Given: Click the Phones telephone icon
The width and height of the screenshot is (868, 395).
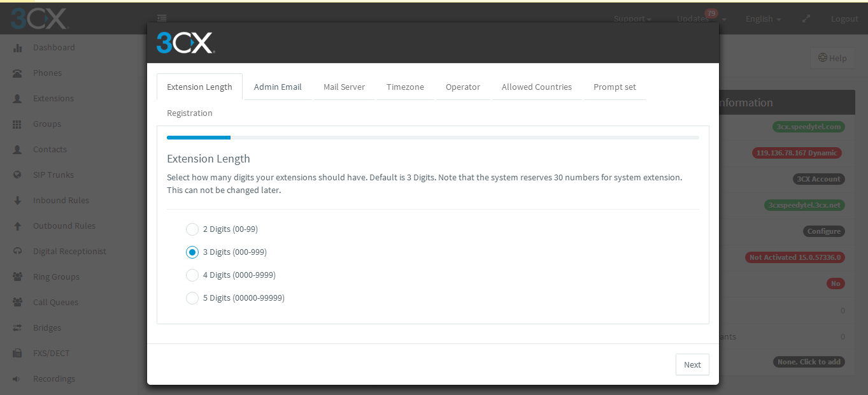Looking at the screenshot, I should click(18, 73).
